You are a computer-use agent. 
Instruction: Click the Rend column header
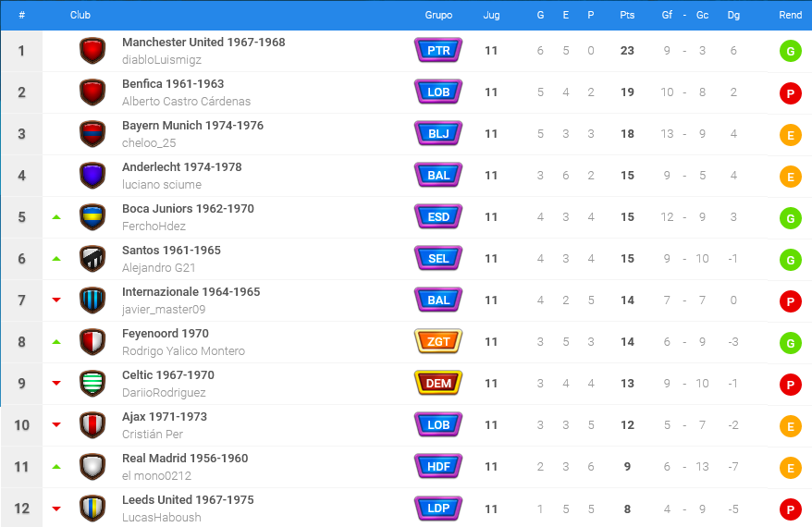pos(790,15)
